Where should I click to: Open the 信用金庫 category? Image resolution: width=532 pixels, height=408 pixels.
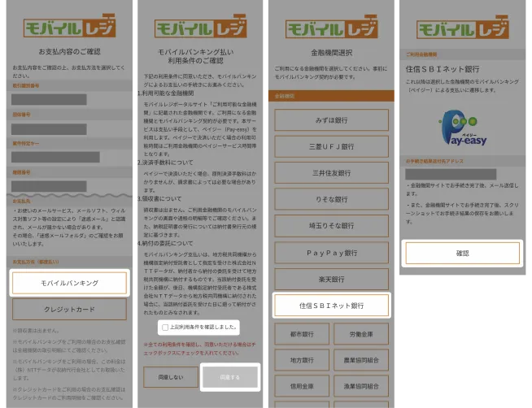click(302, 386)
